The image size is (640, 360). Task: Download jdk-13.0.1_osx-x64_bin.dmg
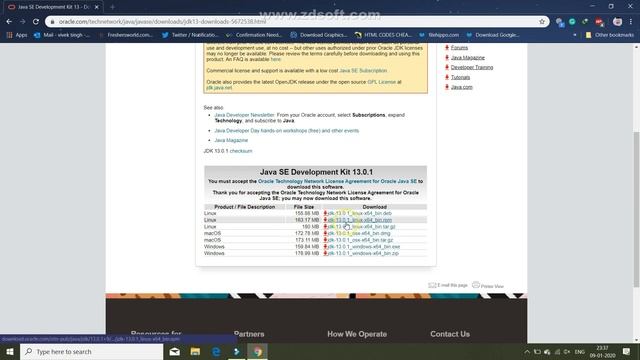coord(359,233)
